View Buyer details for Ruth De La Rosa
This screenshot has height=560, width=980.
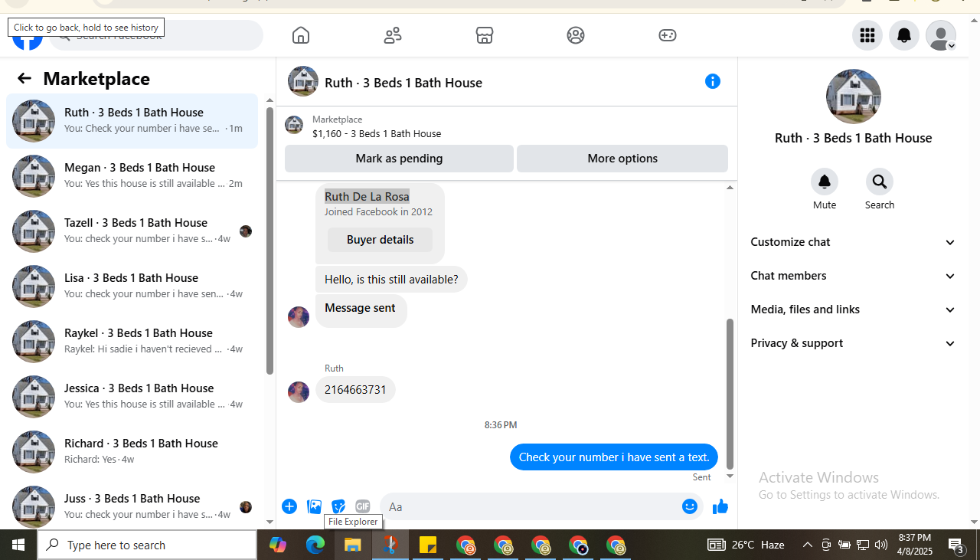pyautogui.click(x=380, y=240)
